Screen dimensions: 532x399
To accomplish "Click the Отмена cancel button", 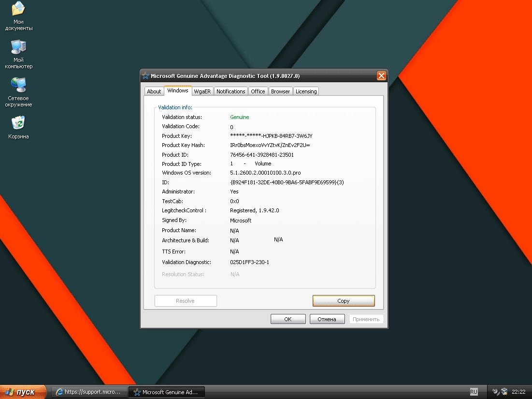I will tap(327, 319).
